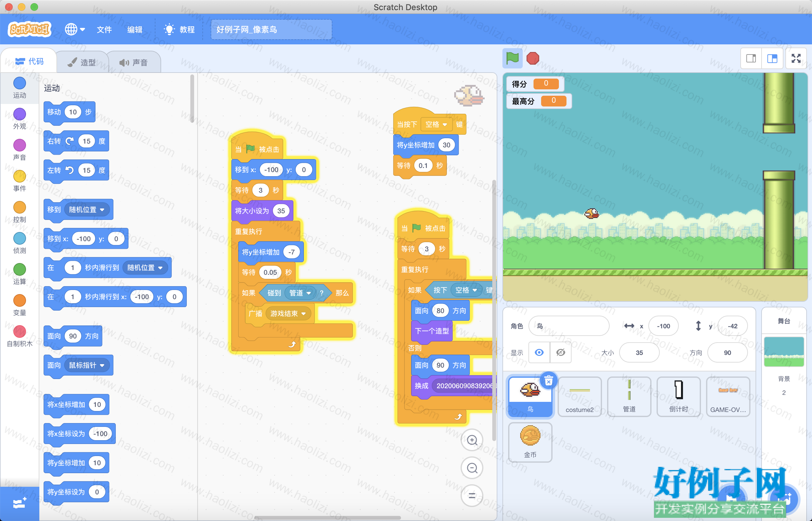This screenshot has width=812, height=521.
Task: Select the 声音 block category circle
Action: 19,145
